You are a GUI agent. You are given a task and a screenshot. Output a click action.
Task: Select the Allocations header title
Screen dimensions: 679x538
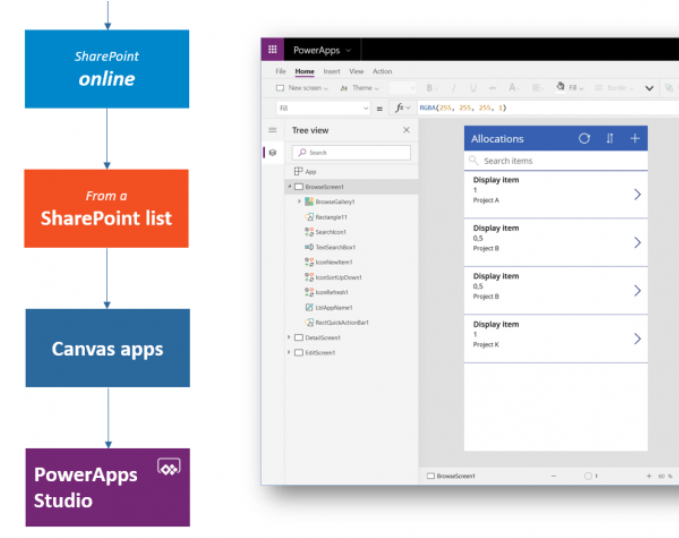(497, 139)
